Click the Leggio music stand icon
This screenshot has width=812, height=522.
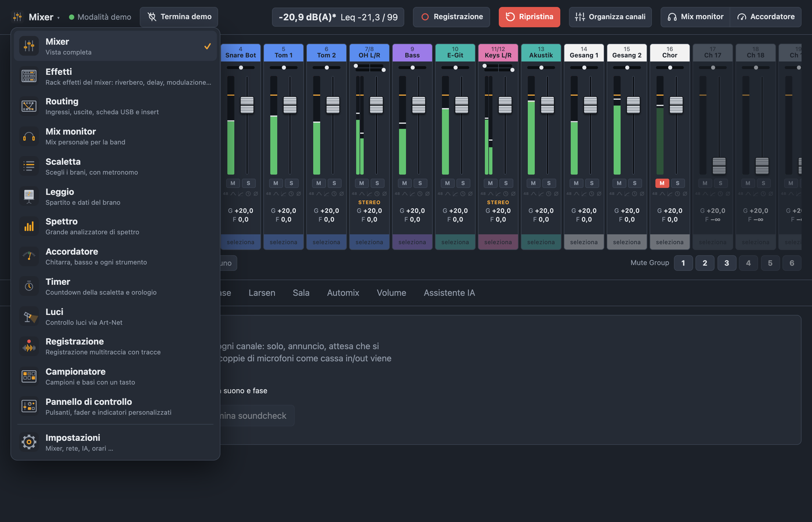29,197
